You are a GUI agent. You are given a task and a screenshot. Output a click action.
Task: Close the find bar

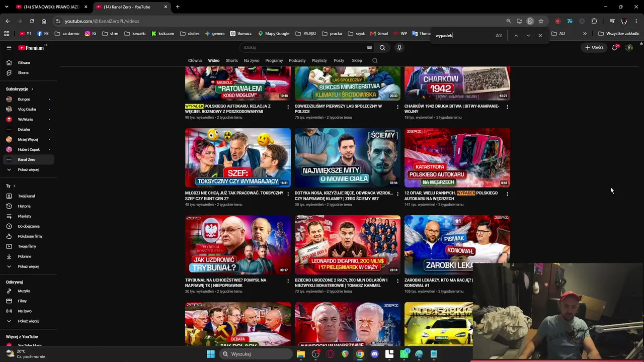click(540, 36)
